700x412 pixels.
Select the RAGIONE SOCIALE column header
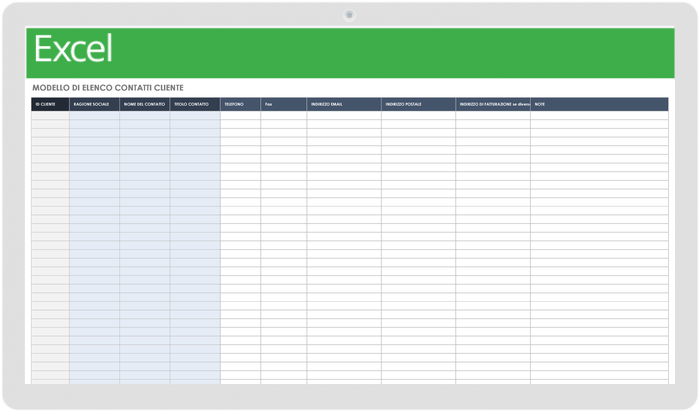pyautogui.click(x=94, y=104)
